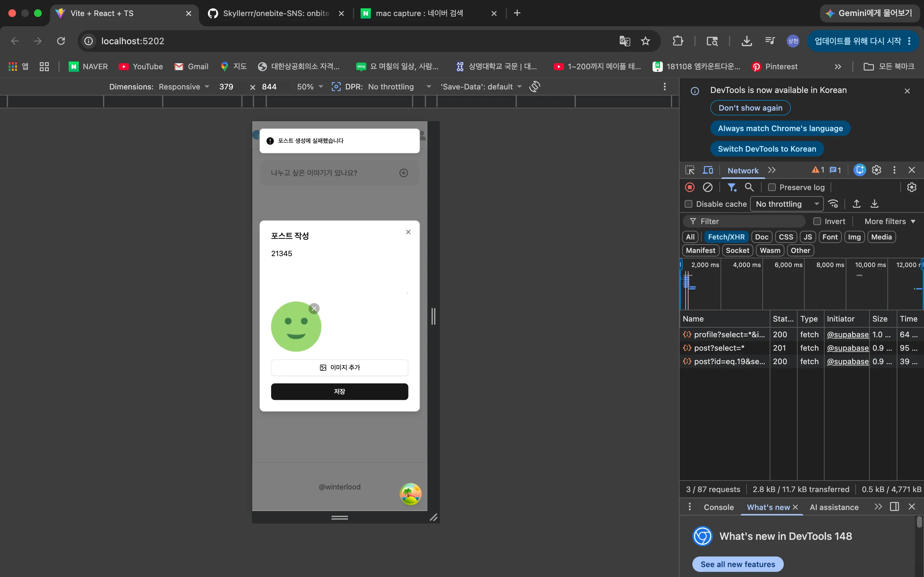Select the inspect element picker icon
This screenshot has width=924, height=577.
689,170
